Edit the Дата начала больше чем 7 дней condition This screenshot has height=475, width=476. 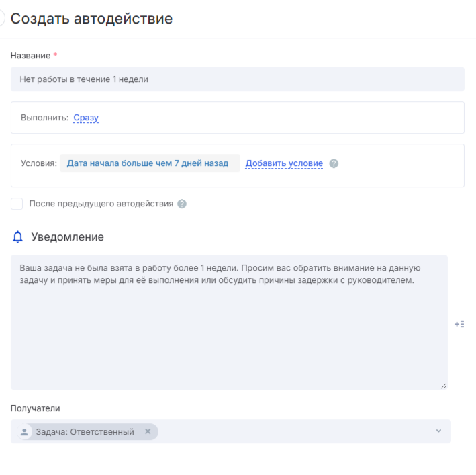click(148, 163)
